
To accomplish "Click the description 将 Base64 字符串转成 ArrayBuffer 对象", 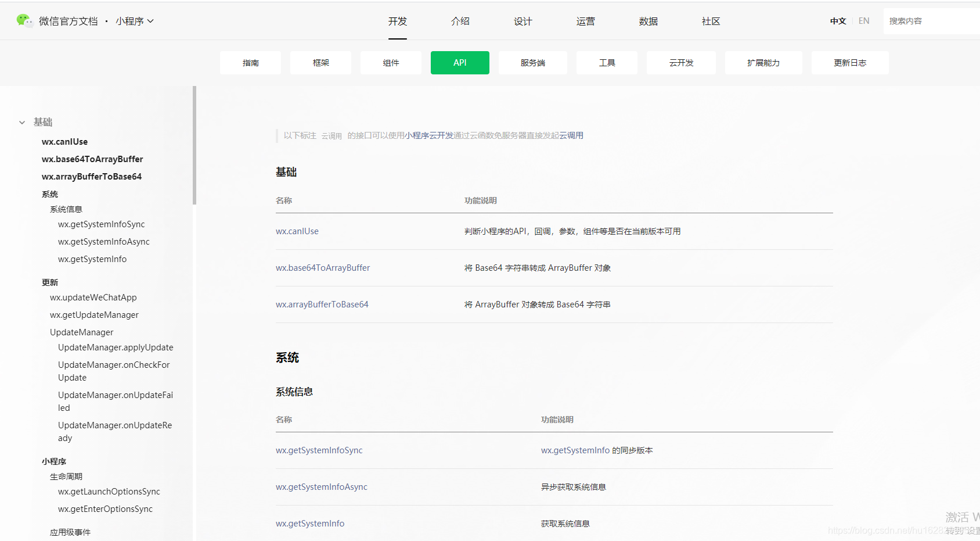I will [x=538, y=268].
